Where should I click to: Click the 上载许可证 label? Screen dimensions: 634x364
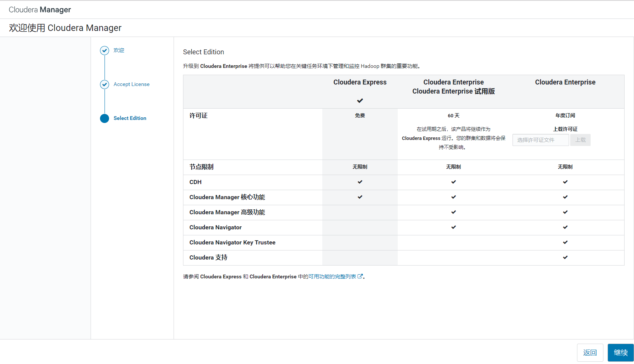coord(565,129)
